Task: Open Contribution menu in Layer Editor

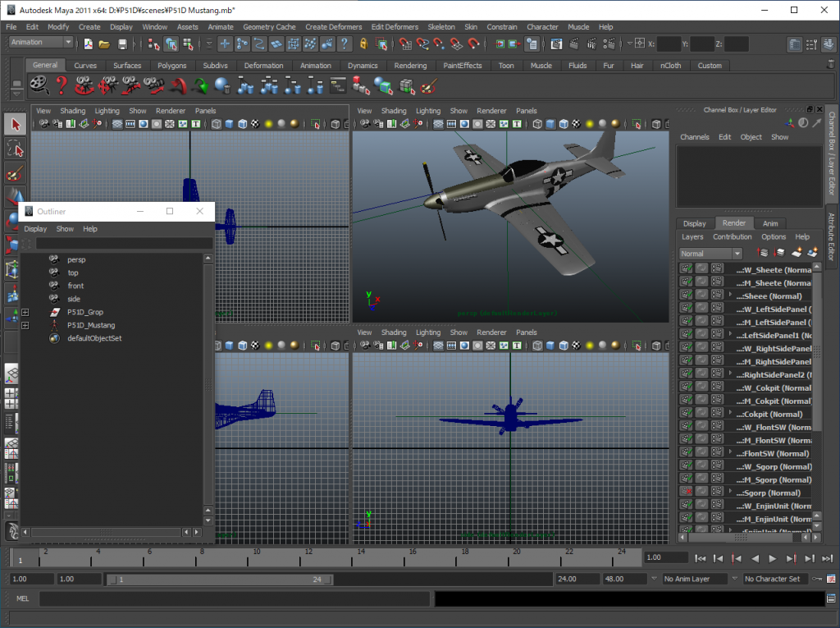Action: [x=732, y=236]
